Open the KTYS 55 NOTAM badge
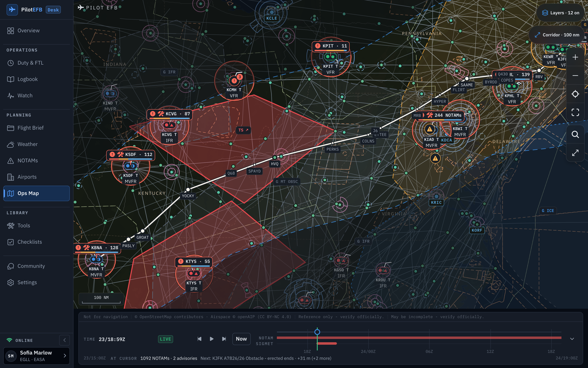This screenshot has width=588, height=368. [x=194, y=262]
